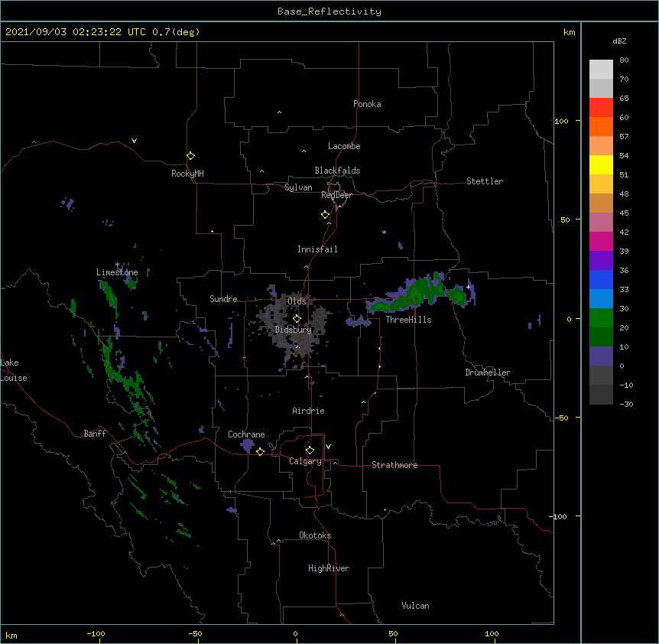Click the Blackfalds city label
659x644 pixels.
tap(337, 171)
